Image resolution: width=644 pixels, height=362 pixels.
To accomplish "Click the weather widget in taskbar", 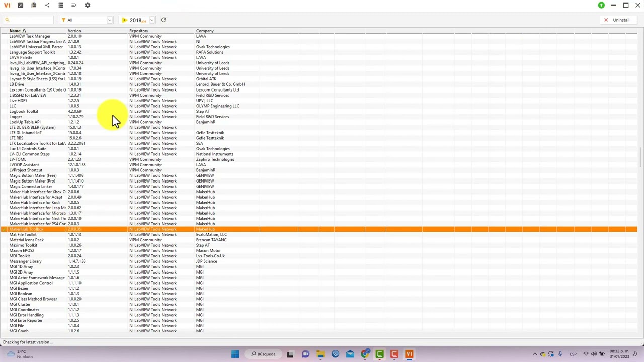I will 20,354.
